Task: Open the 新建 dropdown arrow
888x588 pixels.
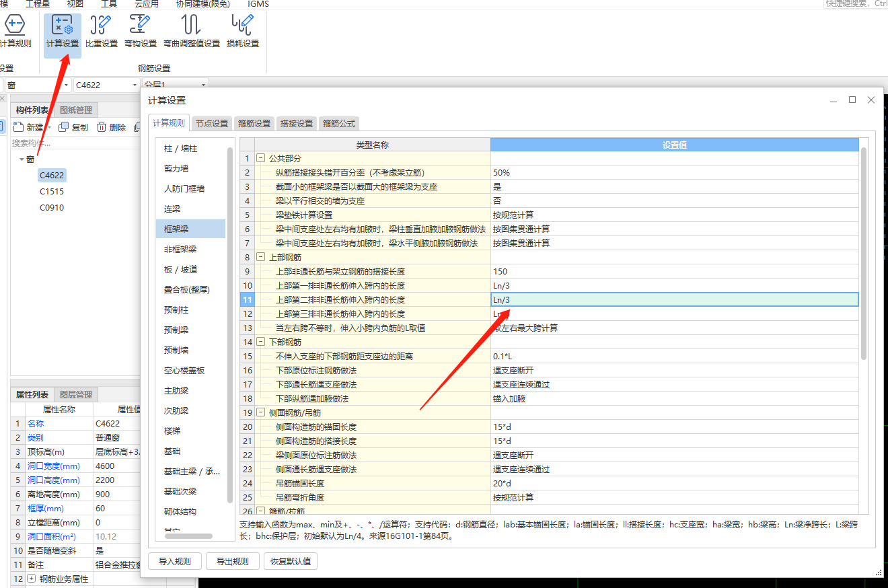Action: (x=49, y=128)
